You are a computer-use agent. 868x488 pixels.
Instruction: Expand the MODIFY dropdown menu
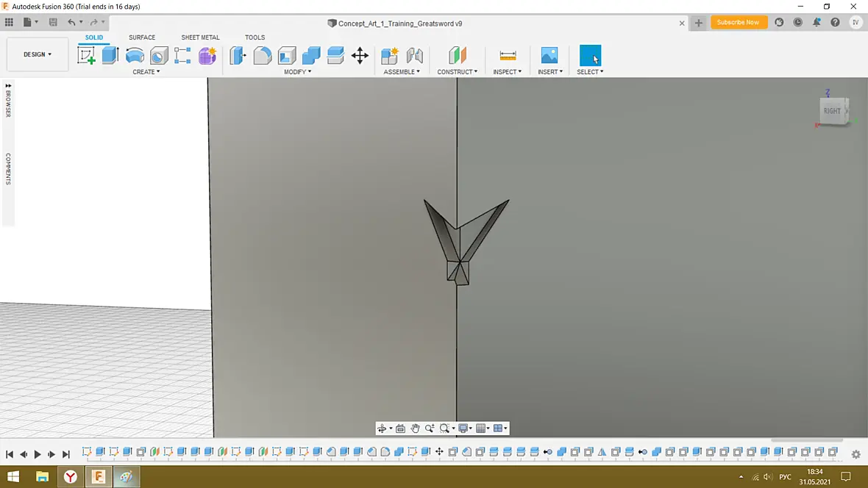pyautogui.click(x=297, y=72)
